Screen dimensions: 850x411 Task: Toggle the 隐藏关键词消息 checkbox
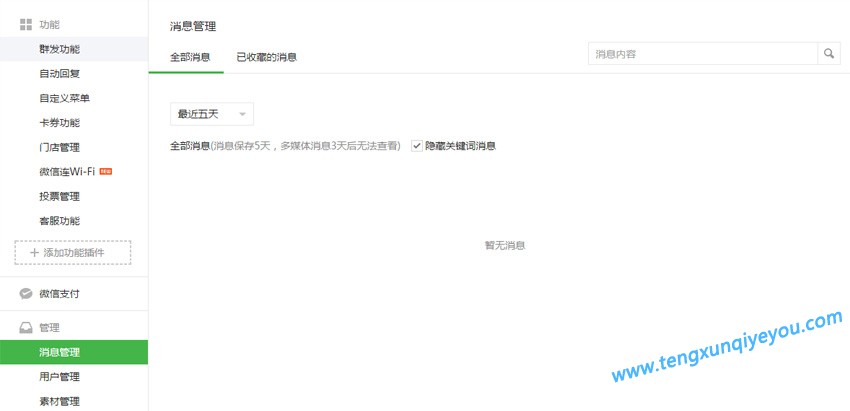(x=416, y=146)
